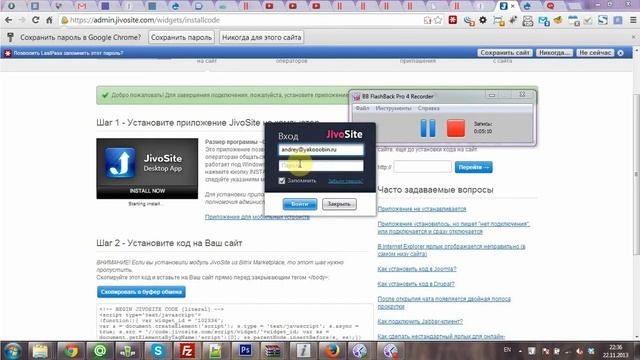The image size is (640, 360).
Task: Click Закрыть to dismiss the login dialog
Action: (339, 204)
